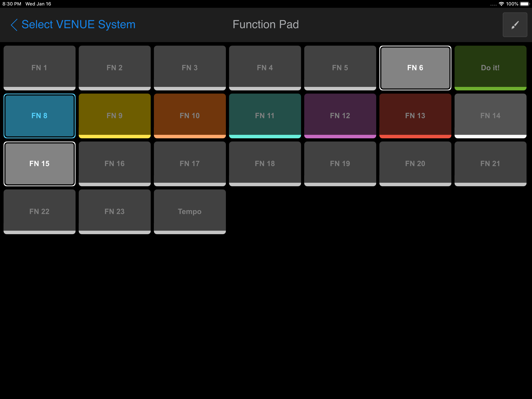
Task: Tap the back chevron arrow
Action: [x=14, y=25]
